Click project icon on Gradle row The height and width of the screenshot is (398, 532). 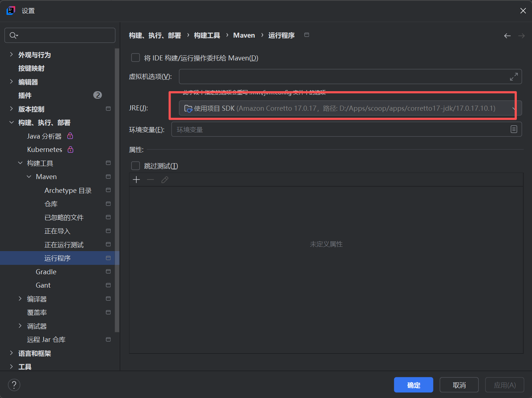108,271
